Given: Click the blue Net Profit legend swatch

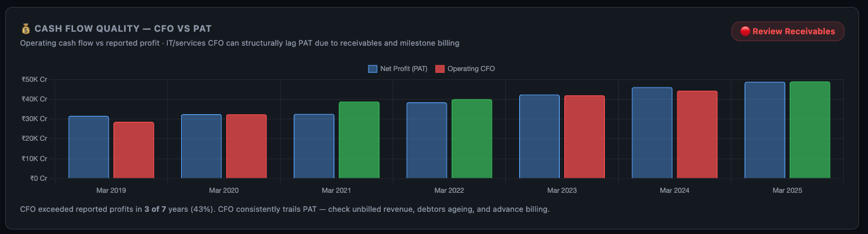Looking at the screenshot, I should tap(372, 68).
